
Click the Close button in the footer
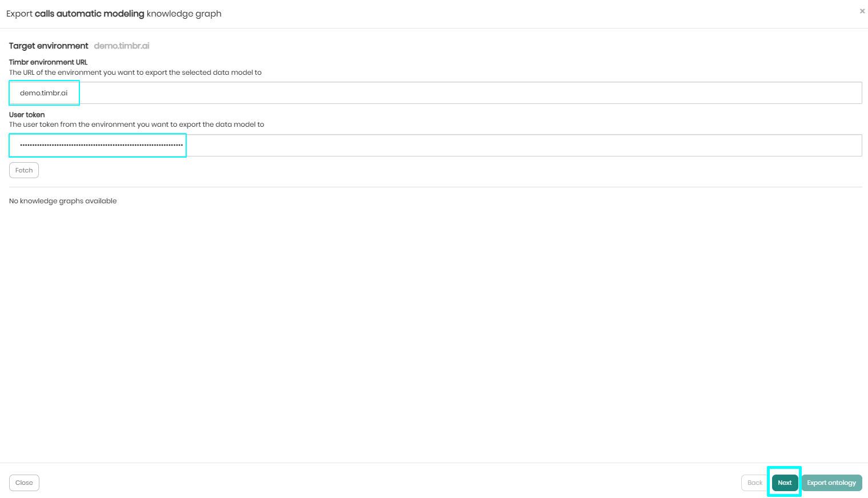tap(24, 483)
